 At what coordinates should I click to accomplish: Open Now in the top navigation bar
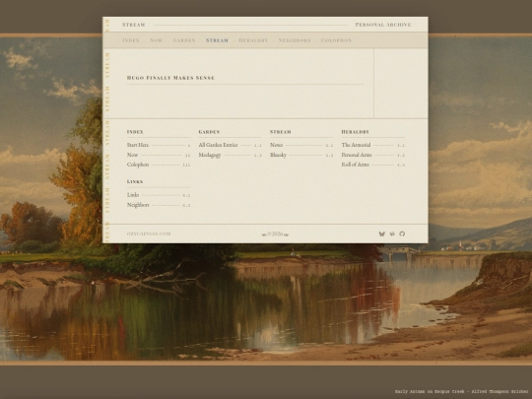point(156,40)
